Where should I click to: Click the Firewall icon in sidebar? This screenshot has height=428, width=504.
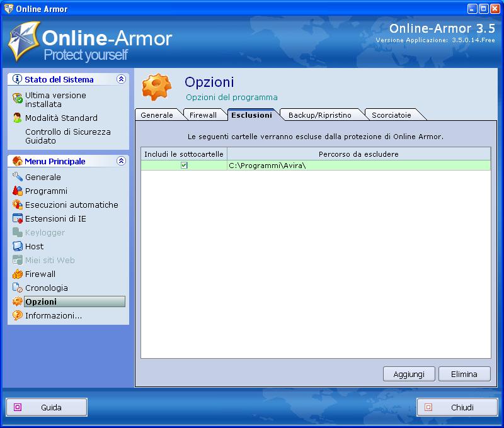point(18,274)
